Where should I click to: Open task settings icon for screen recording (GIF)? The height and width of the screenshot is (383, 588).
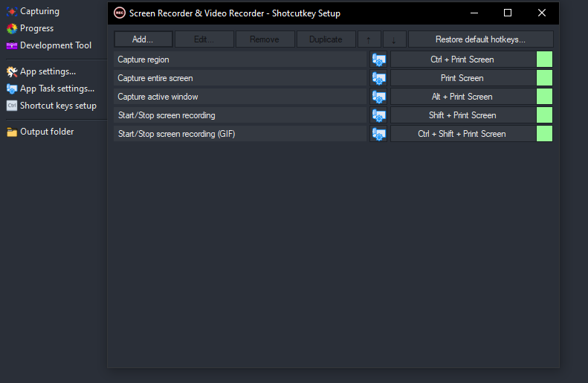coord(378,134)
